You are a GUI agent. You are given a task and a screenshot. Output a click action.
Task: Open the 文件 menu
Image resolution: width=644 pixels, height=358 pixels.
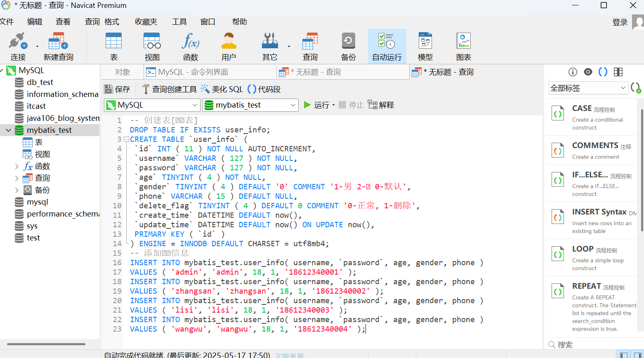[7, 21]
